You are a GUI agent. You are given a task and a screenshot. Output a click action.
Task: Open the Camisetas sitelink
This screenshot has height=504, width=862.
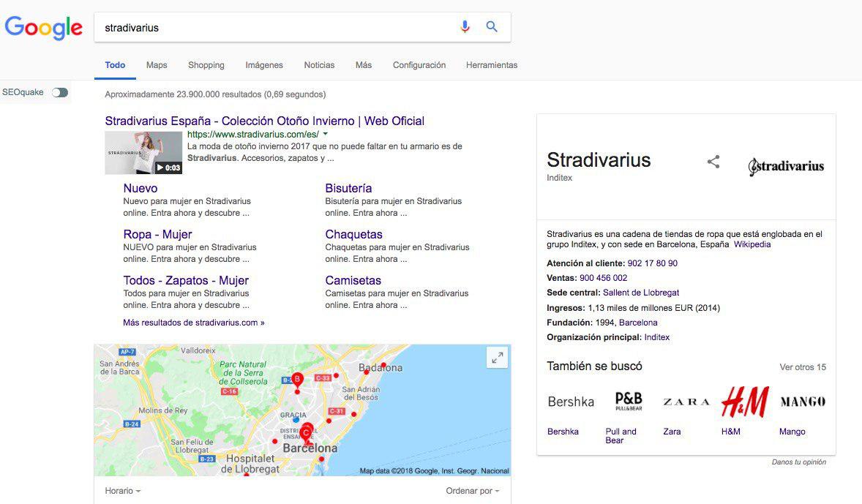353,280
